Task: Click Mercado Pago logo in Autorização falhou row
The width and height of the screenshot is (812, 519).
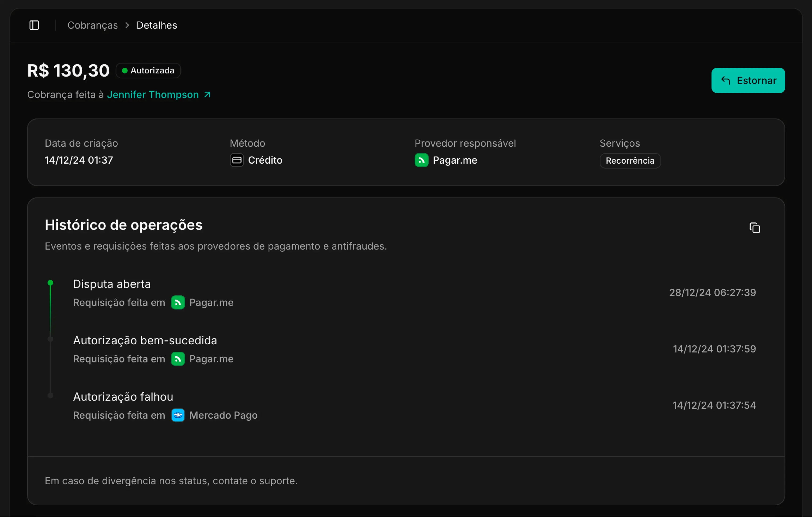Action: [x=178, y=415]
